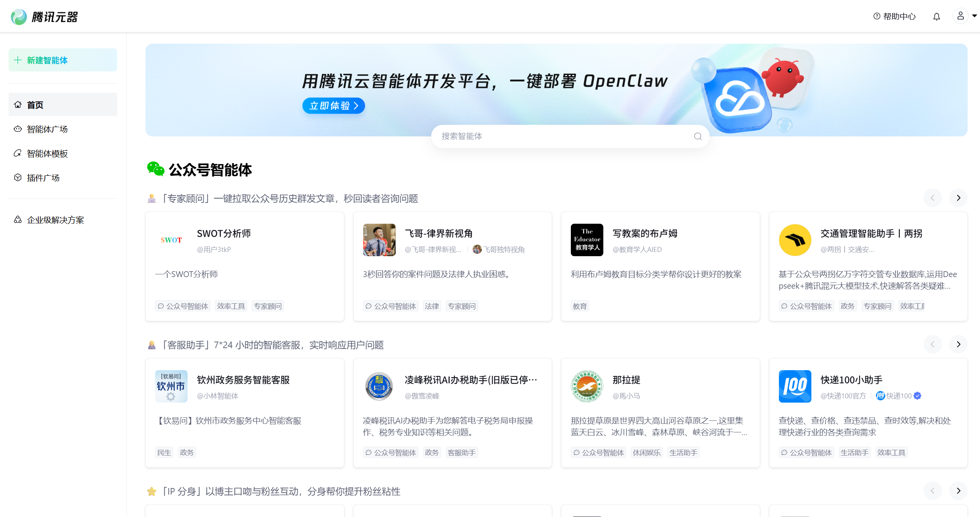980x517 pixels.
Task: Click the 新建智能体 button
Action: pos(63,60)
